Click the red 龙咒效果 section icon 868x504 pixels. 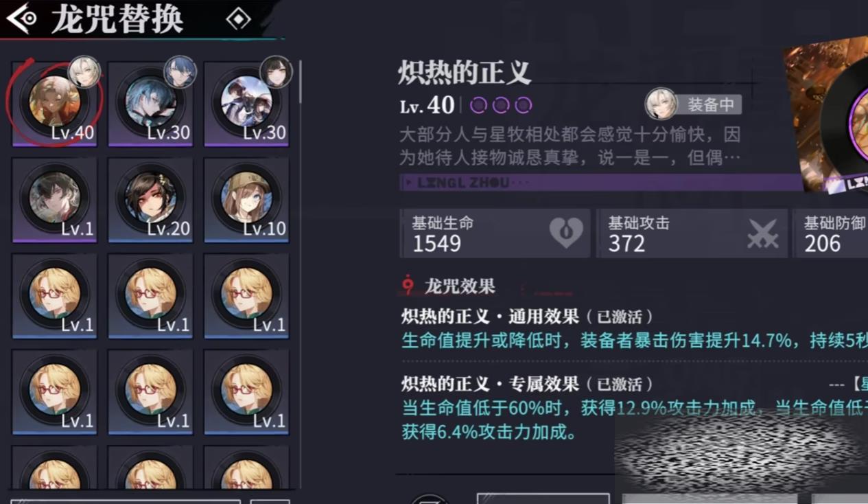[408, 285]
